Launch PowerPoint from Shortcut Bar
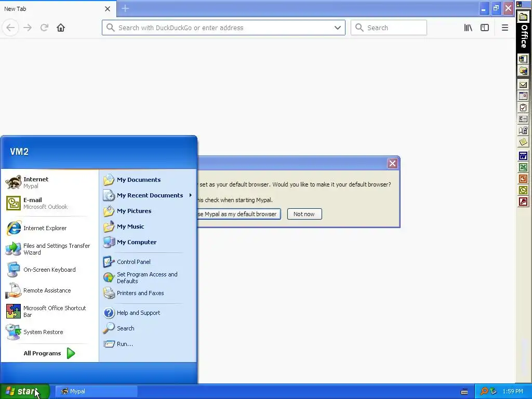This screenshot has height=399, width=532. pos(523,179)
